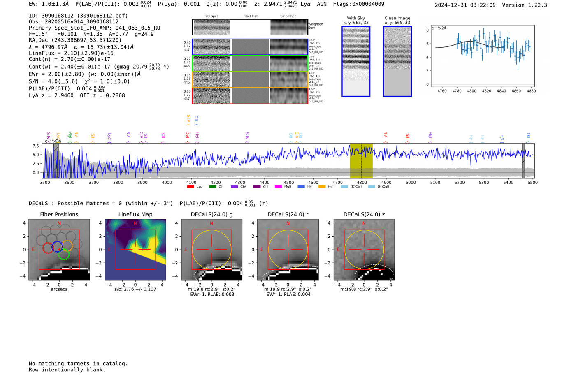Click the "s/b: 2.76 +/- 0.107" caption
Screen dimensions: 576x392
click(135, 289)
